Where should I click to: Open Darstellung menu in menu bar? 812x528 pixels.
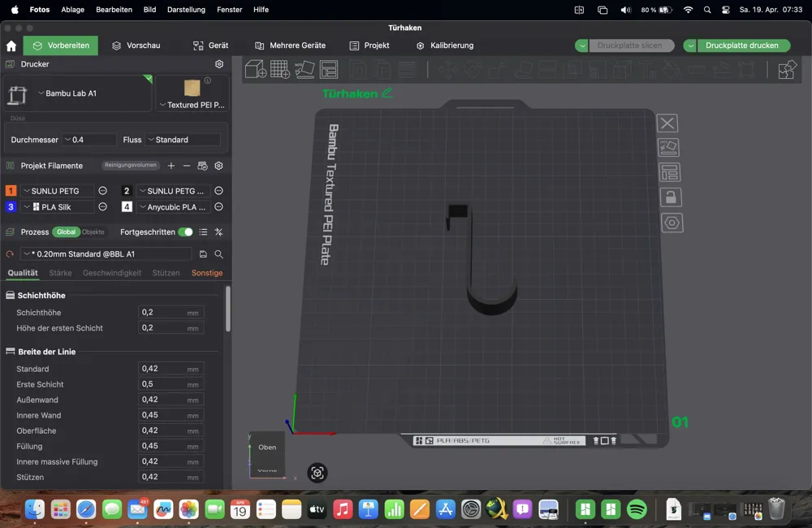186,9
